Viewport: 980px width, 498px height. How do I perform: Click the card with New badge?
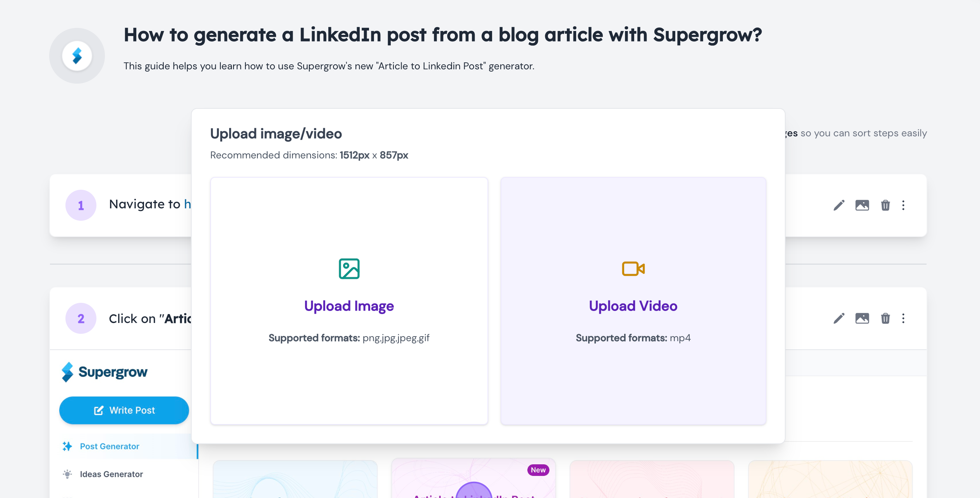click(474, 479)
